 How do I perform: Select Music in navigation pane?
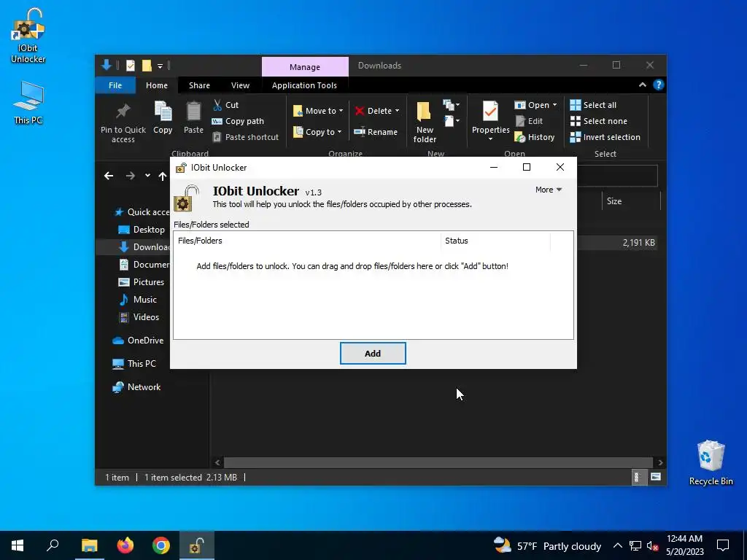(x=138, y=300)
